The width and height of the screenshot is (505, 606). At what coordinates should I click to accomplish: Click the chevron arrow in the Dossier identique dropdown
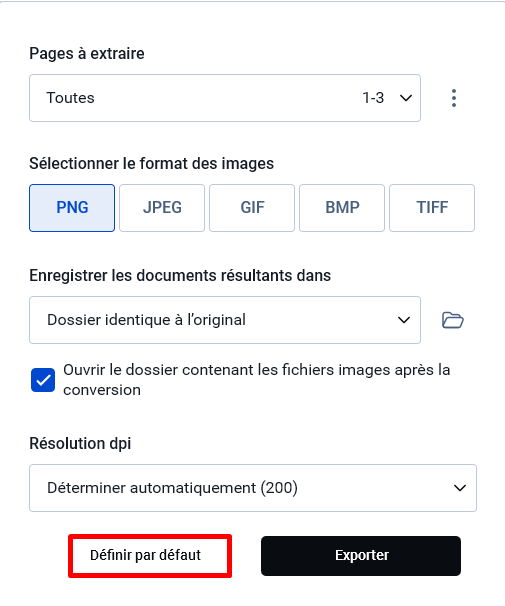[404, 320]
